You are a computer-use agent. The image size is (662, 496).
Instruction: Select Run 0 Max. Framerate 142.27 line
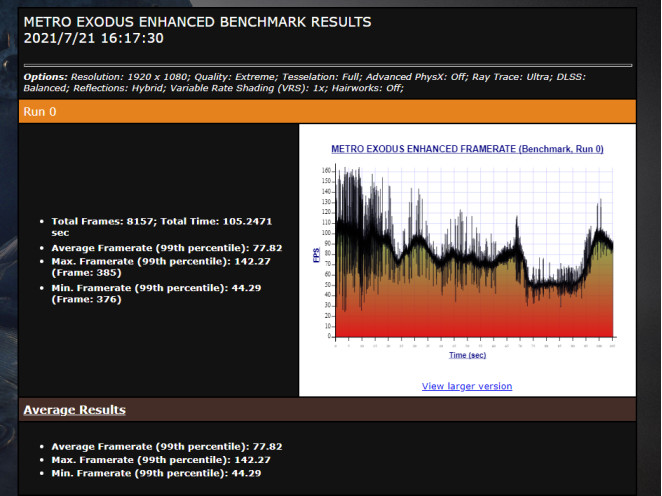(161, 267)
